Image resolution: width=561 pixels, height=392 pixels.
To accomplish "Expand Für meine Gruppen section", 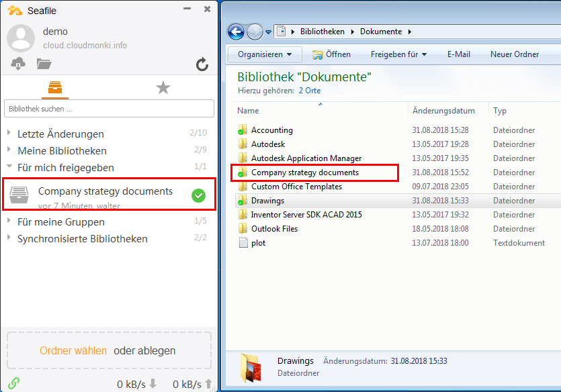I will 9,221.
